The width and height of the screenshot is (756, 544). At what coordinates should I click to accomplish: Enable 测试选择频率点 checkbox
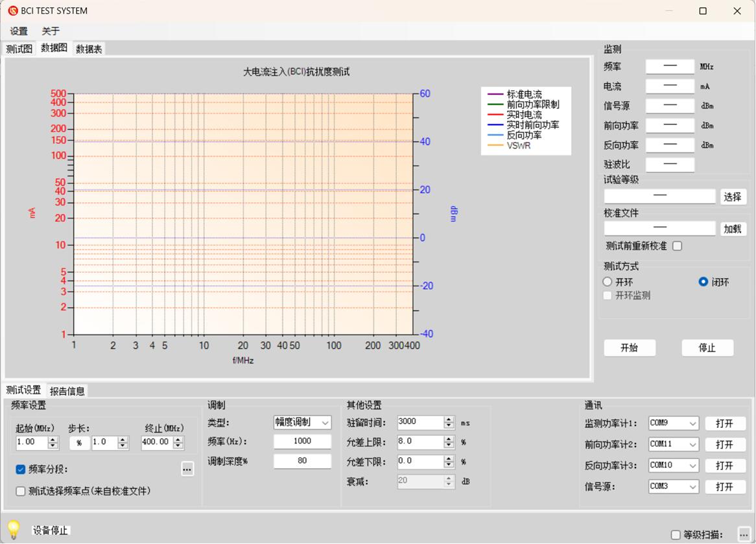coord(20,491)
